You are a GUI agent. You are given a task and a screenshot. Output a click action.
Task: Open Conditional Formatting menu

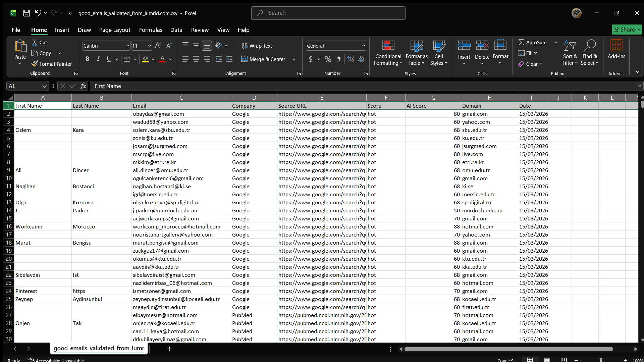click(388, 53)
